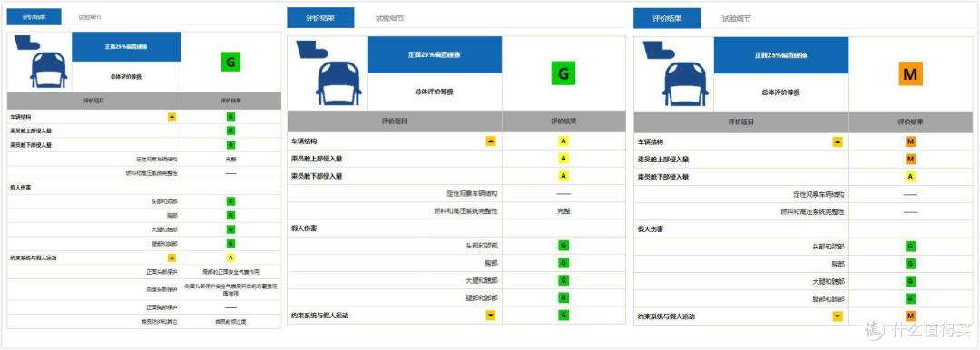Screen dimensions: 980x350
Task: Click the overall G rating badge in the left panel
Action: [230, 62]
